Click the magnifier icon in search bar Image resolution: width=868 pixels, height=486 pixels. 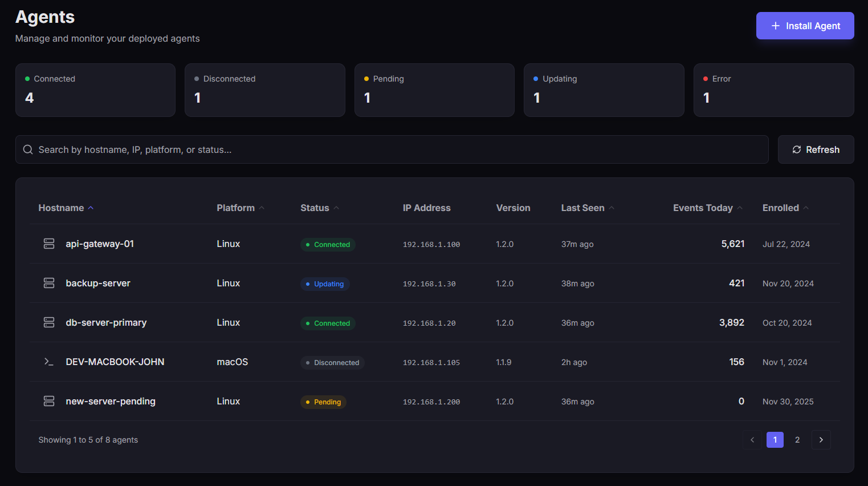coord(28,149)
